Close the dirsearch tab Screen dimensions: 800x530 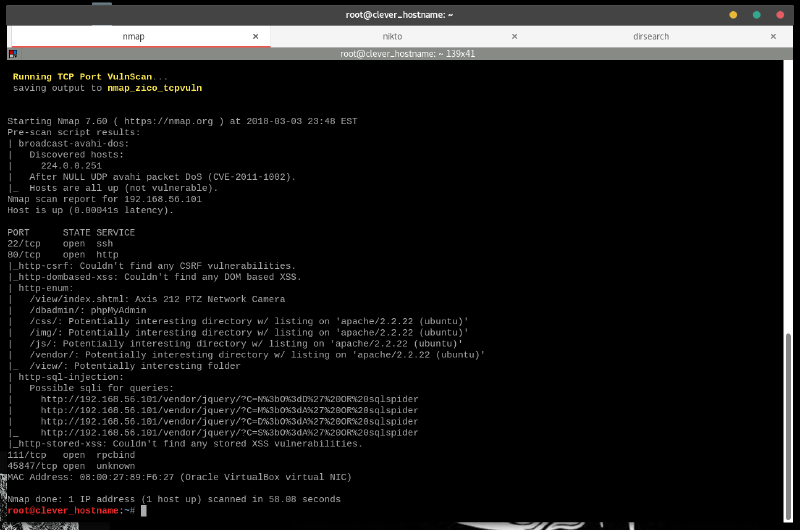pyautogui.click(x=775, y=36)
